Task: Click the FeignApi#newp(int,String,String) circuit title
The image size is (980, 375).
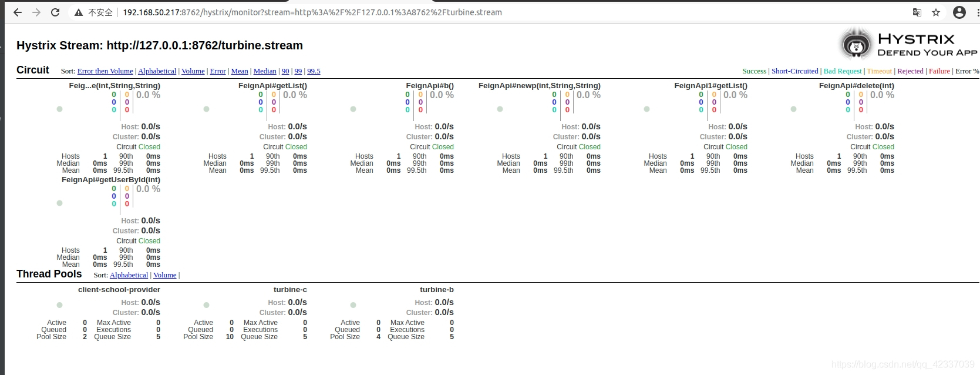Action: (540, 86)
